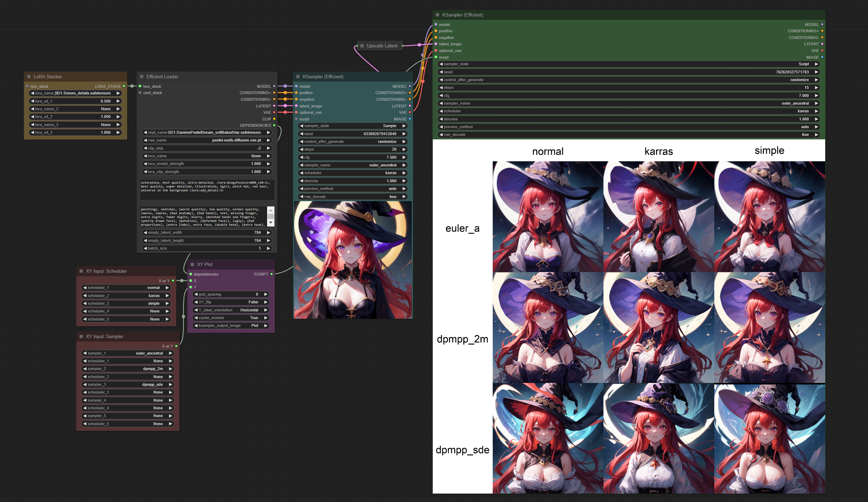Toggle XY_flip False setting
868x502 pixels.
(231, 302)
